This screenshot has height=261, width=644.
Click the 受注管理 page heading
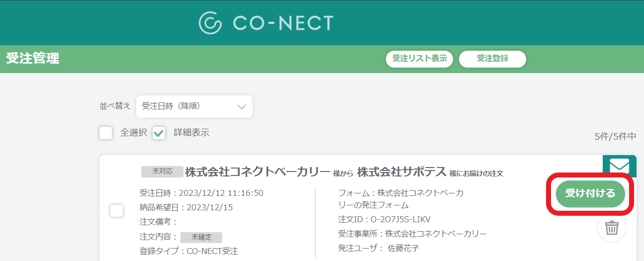(x=33, y=59)
